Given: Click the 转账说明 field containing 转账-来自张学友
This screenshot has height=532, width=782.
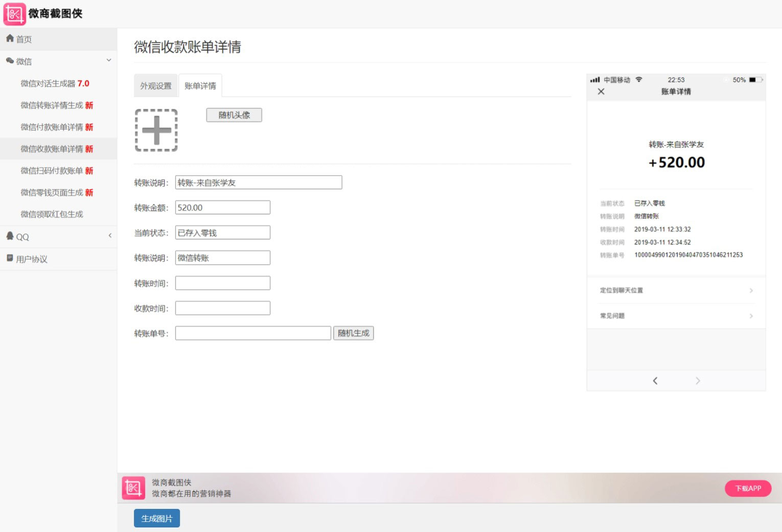Looking at the screenshot, I should 259,182.
